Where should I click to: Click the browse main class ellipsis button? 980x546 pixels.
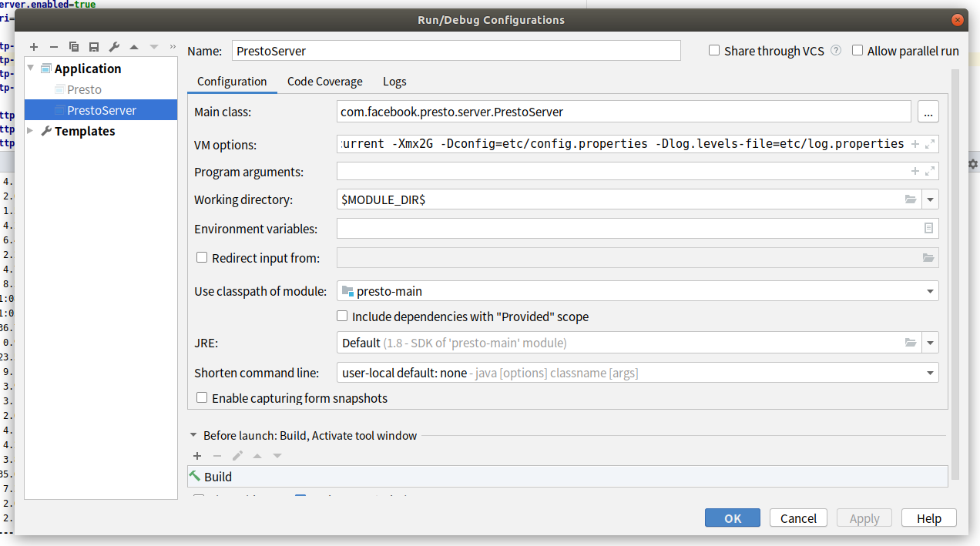tap(928, 112)
